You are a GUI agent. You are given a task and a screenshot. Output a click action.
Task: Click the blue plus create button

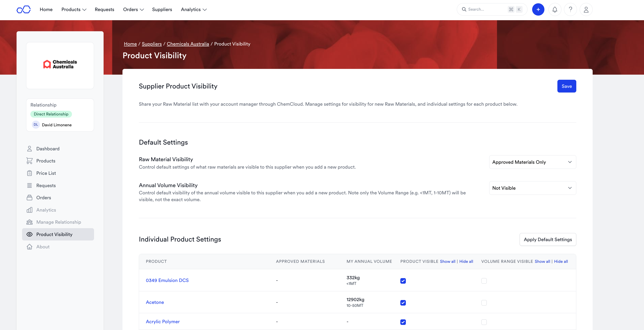point(538,9)
